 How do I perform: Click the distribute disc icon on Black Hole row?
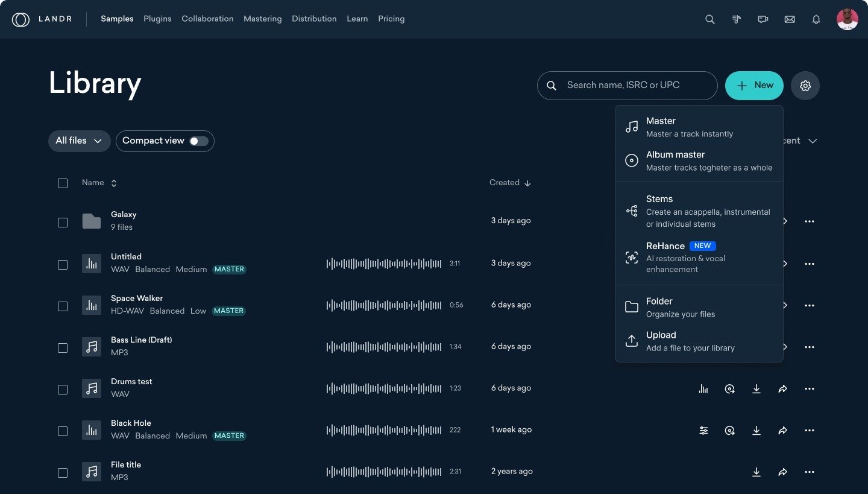tap(730, 431)
